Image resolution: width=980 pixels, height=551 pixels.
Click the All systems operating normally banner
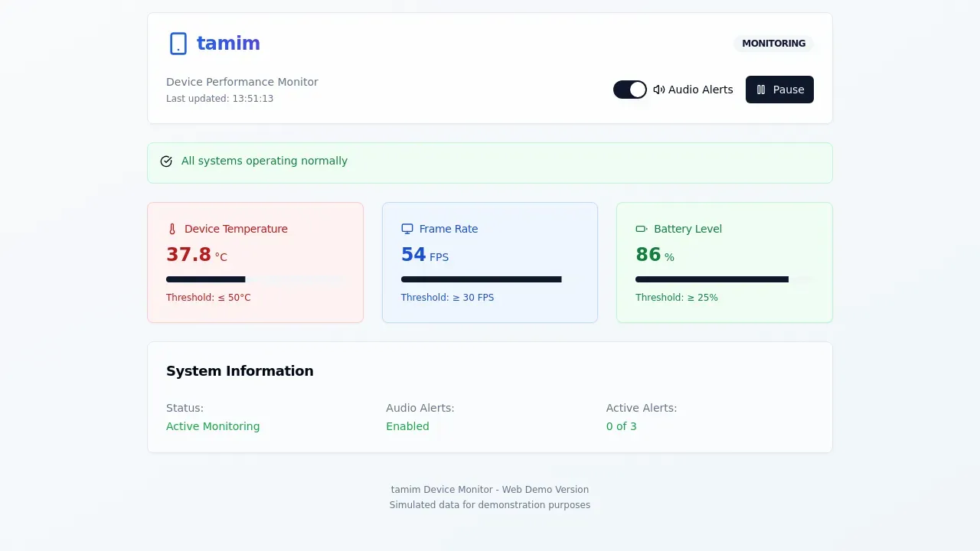(490, 161)
